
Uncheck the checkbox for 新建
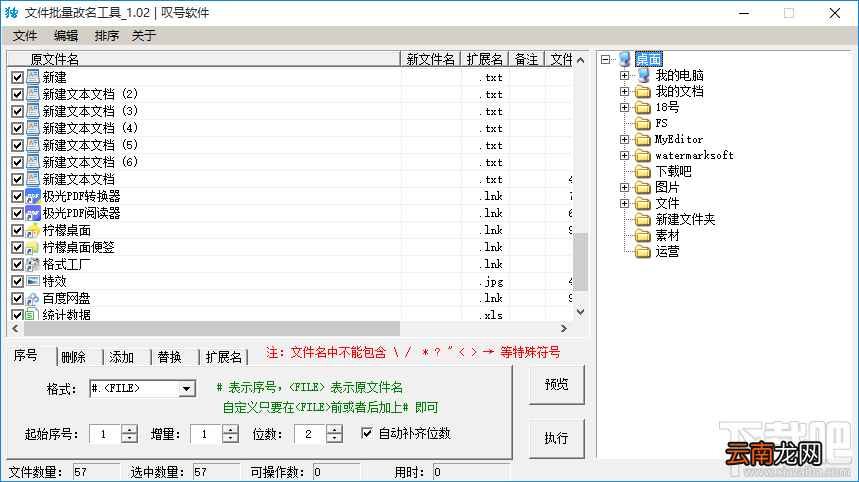point(17,78)
